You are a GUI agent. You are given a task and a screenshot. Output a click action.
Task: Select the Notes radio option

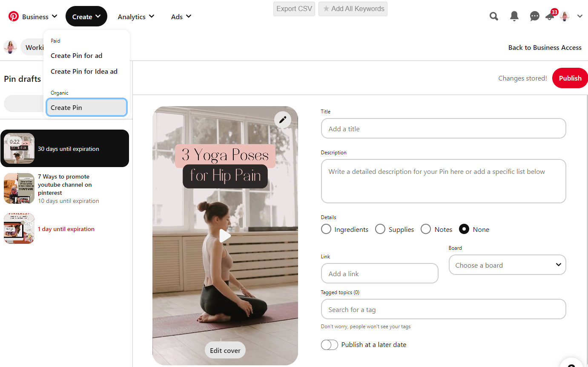(x=426, y=229)
